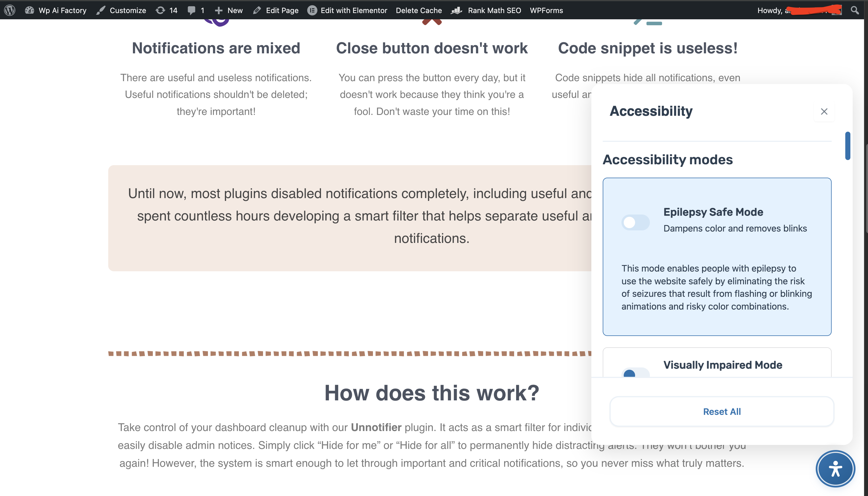Click the admin bar search magnifier icon
The height and width of the screenshot is (496, 868).
click(x=854, y=10)
